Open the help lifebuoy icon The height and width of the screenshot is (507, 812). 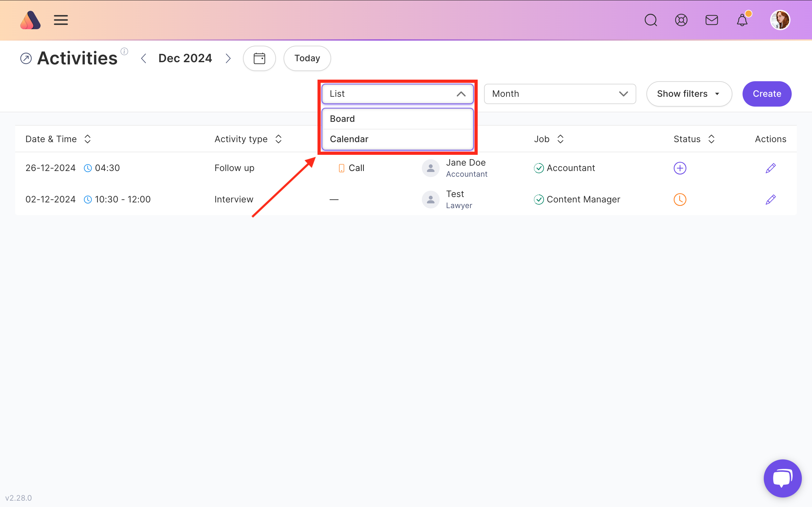coord(681,20)
